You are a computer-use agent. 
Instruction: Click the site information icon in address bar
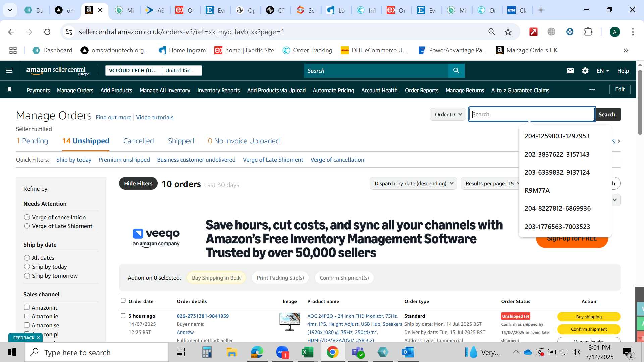pos(69,32)
